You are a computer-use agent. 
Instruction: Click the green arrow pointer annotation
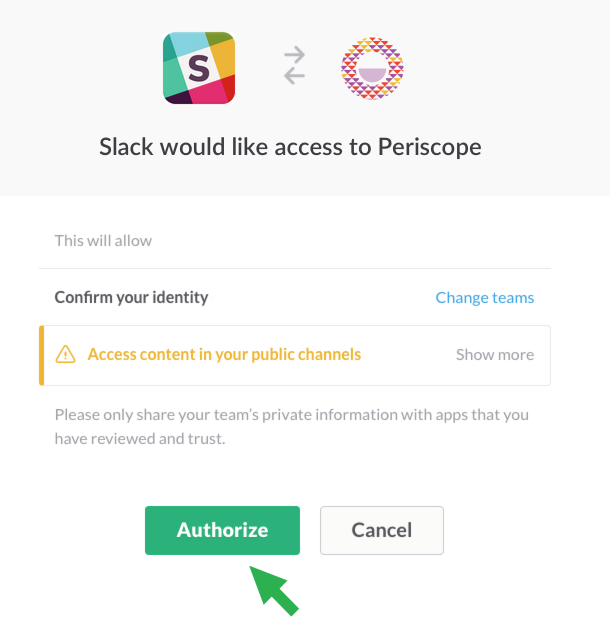[x=274, y=591]
